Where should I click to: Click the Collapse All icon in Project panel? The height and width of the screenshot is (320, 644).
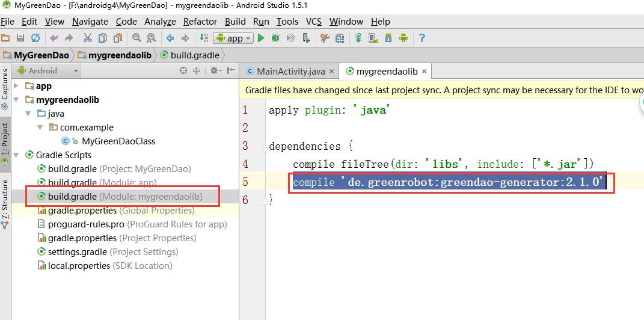tap(196, 70)
